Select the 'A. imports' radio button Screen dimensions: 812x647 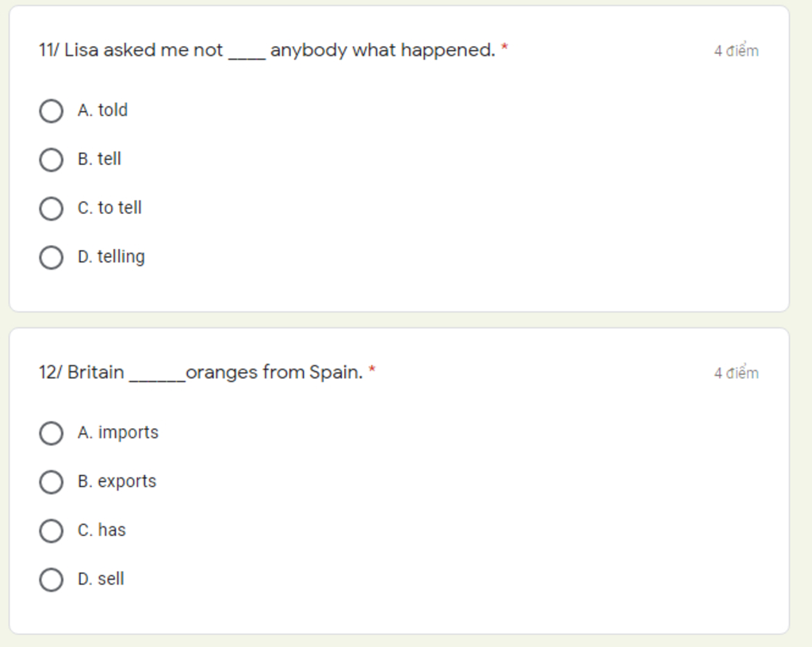click(51, 433)
